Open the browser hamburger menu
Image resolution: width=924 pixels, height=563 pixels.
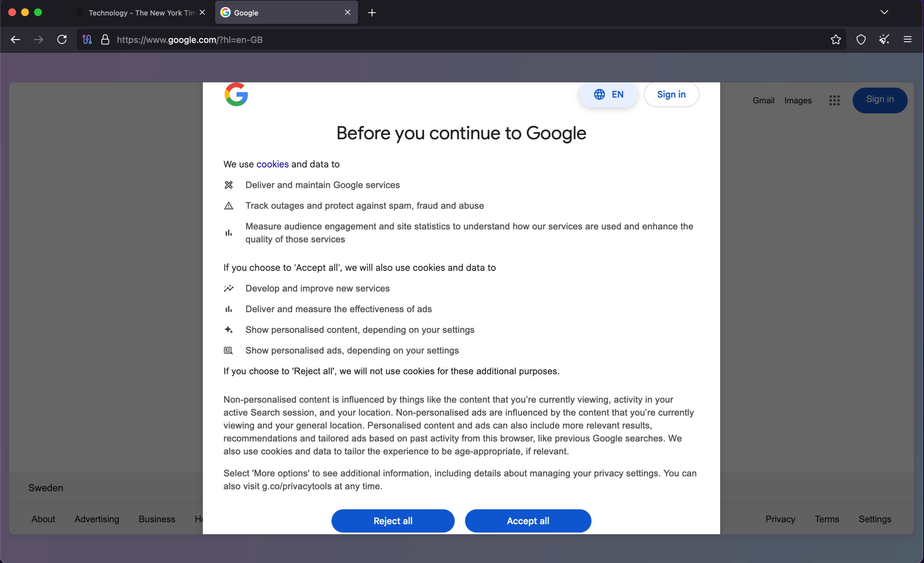pos(908,39)
